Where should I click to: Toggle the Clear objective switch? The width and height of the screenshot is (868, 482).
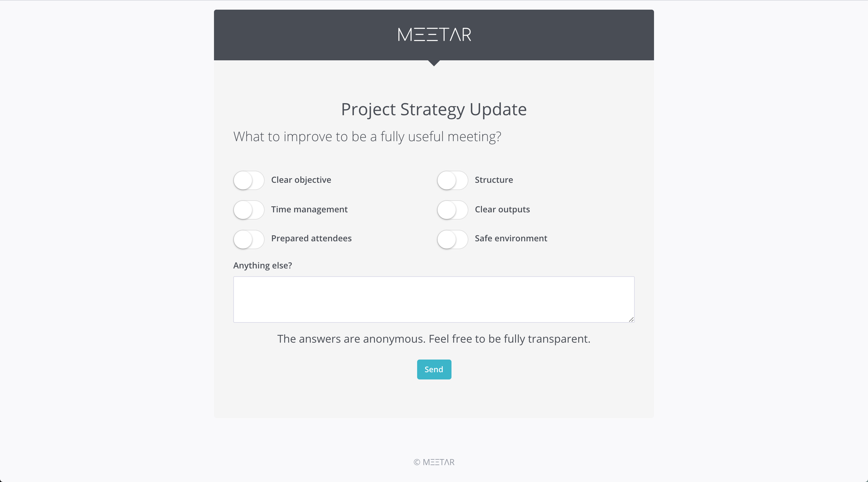249,180
